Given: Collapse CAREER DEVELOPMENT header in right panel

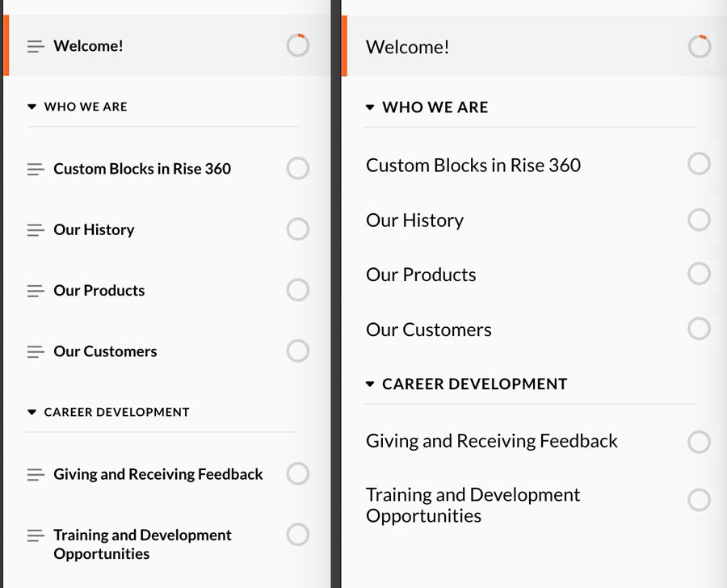Looking at the screenshot, I should [x=370, y=384].
